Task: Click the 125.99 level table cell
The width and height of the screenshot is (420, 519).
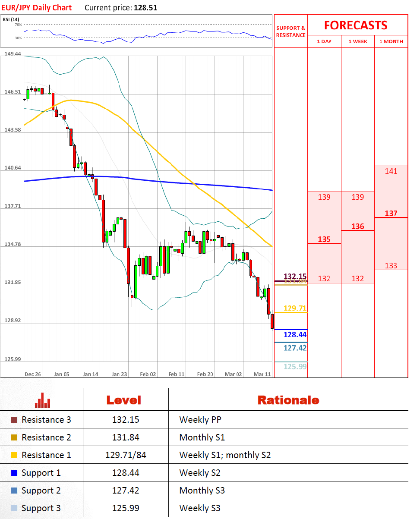Action: point(126,508)
